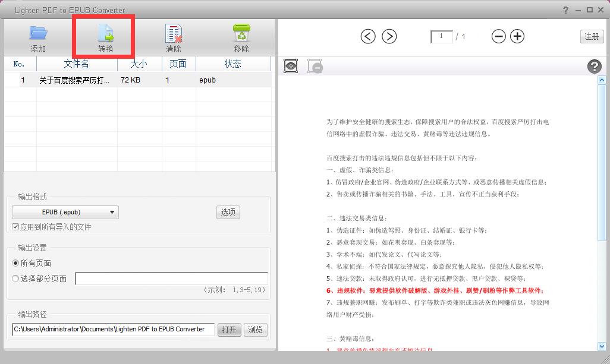Start conversion with the 转换 icon

106,34
